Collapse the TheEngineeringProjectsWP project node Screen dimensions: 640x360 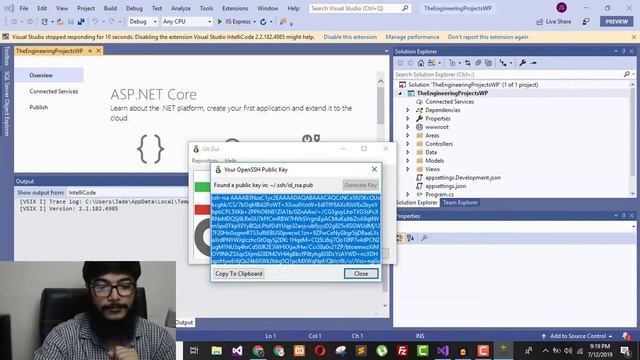(x=400, y=93)
